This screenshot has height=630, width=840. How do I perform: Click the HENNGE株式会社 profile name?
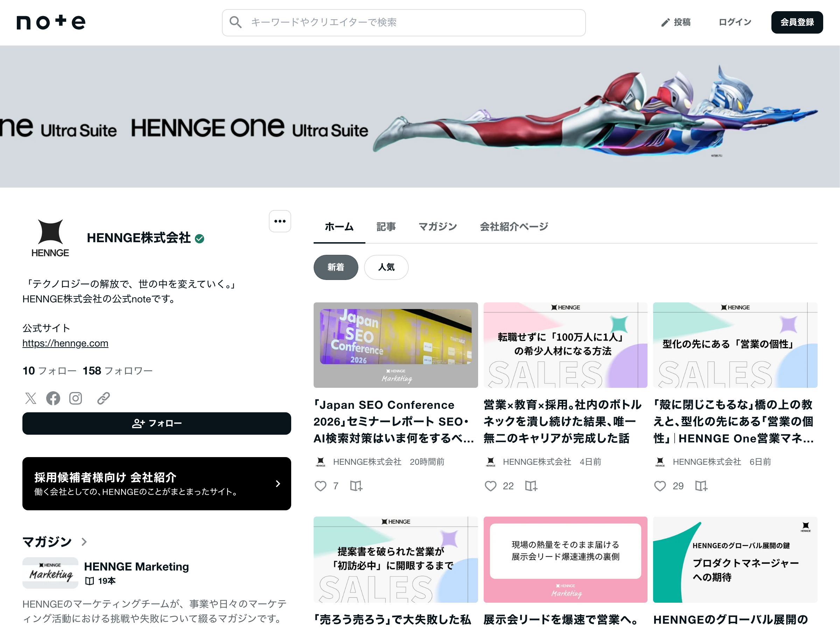(139, 238)
